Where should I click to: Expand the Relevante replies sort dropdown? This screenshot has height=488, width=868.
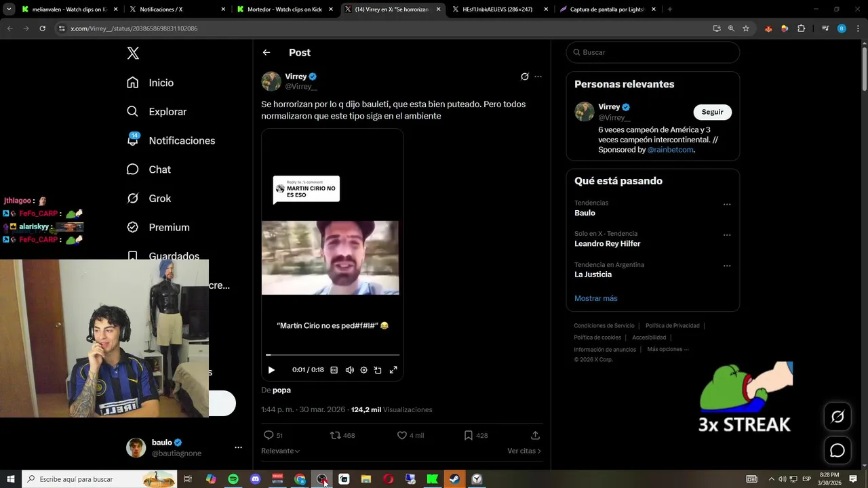280,451
